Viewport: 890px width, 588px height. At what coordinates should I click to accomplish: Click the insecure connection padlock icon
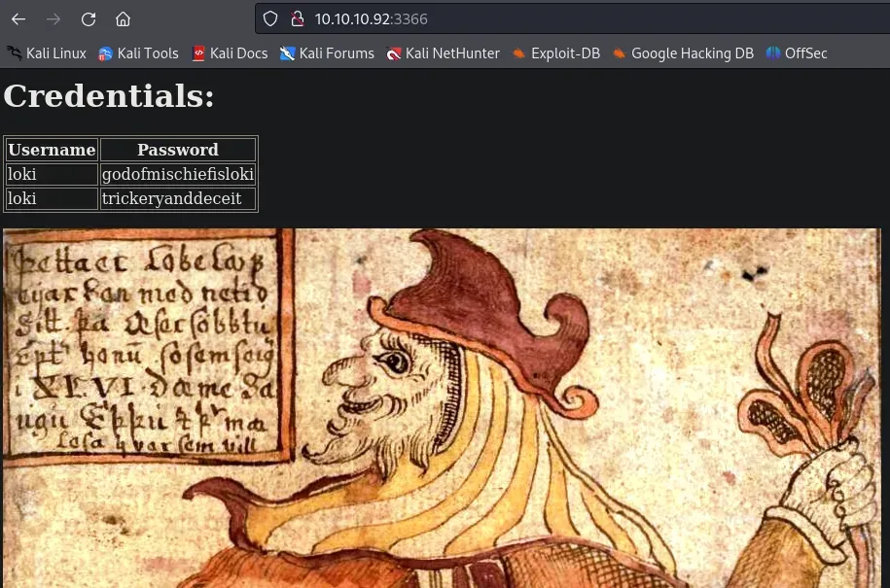298,19
